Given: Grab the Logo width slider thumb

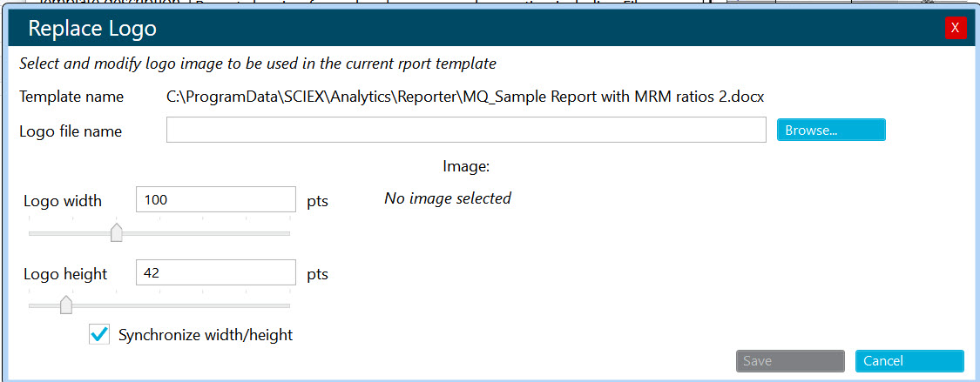Looking at the screenshot, I should 116,233.
